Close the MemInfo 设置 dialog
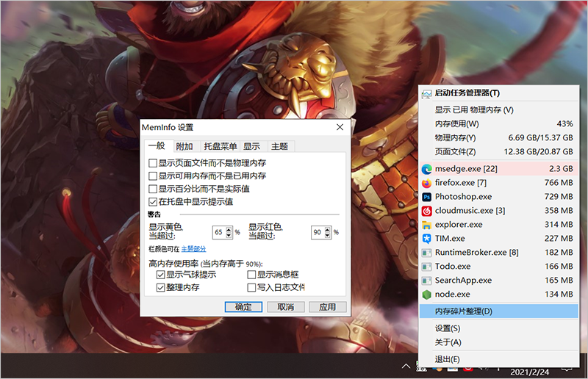588x379 pixels. [340, 127]
